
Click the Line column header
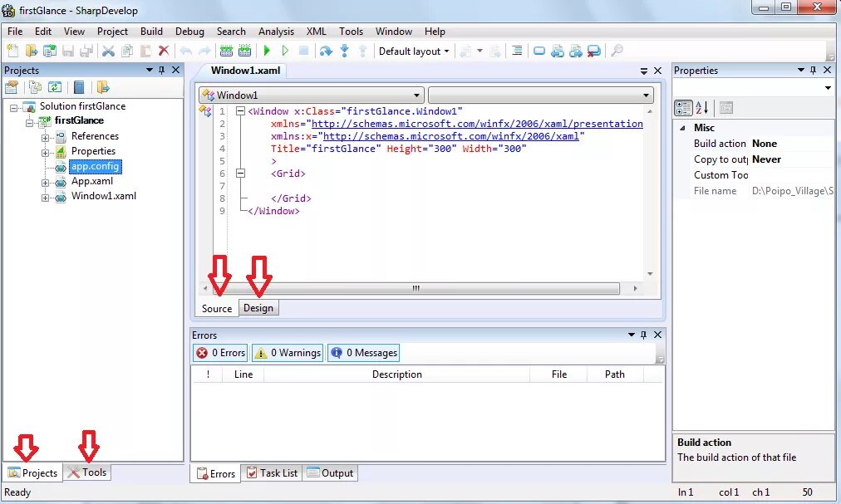243,374
